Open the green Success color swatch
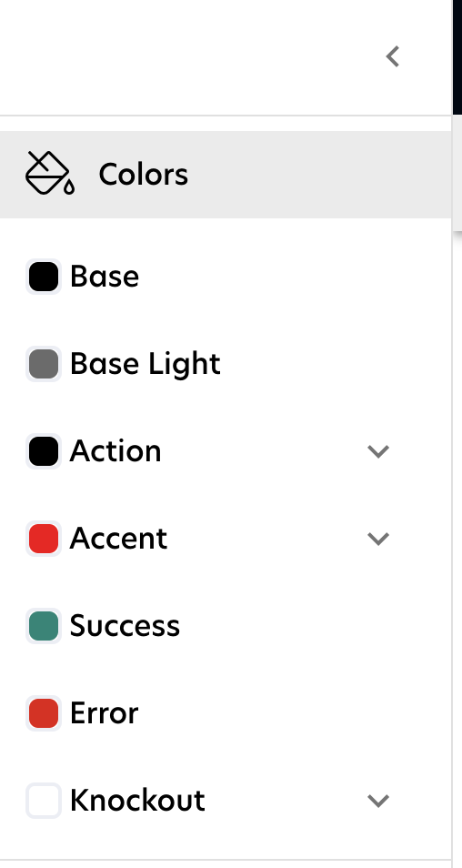The height and width of the screenshot is (868, 462). 43,626
